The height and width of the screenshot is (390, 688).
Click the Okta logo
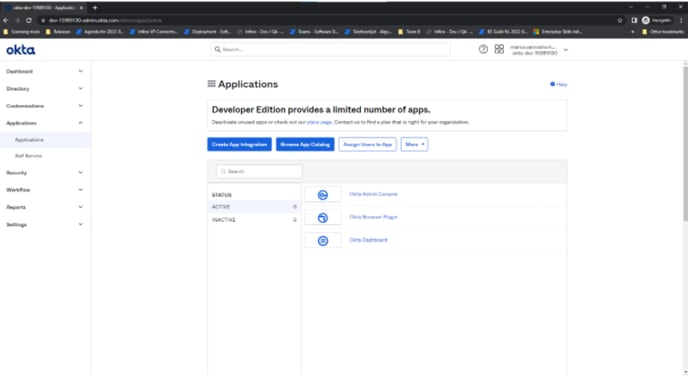pyautogui.click(x=21, y=50)
